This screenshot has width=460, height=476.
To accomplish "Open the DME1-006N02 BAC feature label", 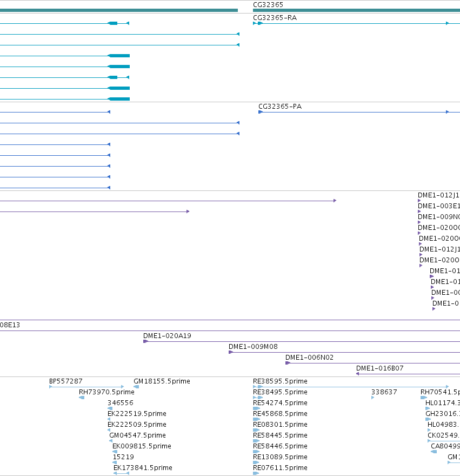I will click(x=310, y=358).
